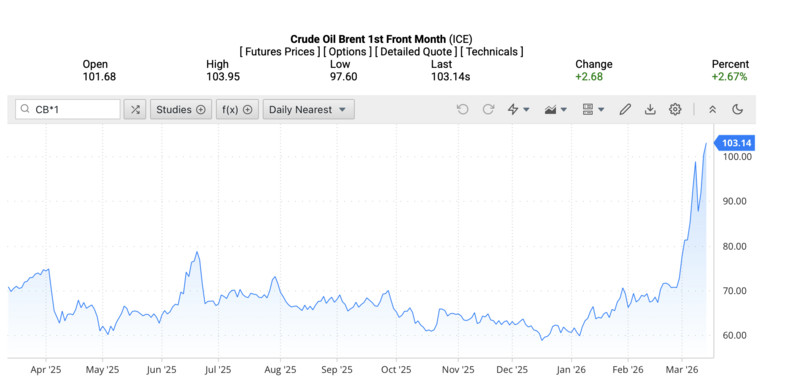Click the Aug '25 axis label
This screenshot has height=376, width=800.
[x=281, y=369]
